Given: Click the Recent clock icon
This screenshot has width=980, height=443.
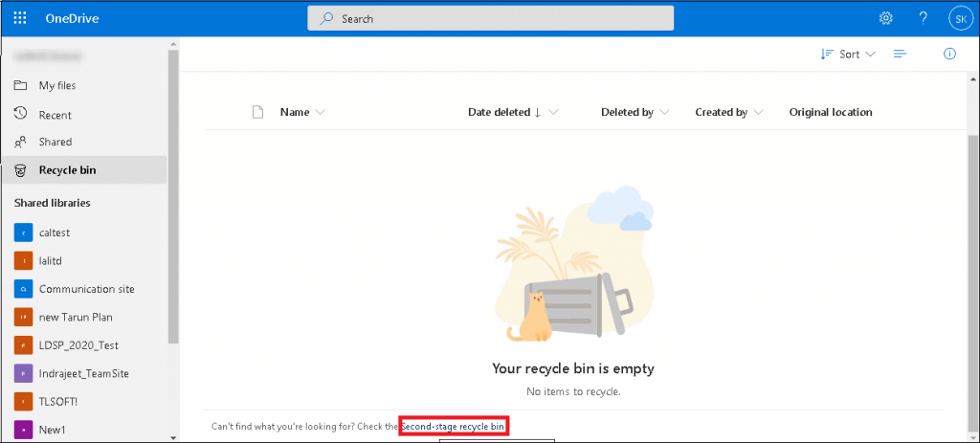Looking at the screenshot, I should point(21,114).
